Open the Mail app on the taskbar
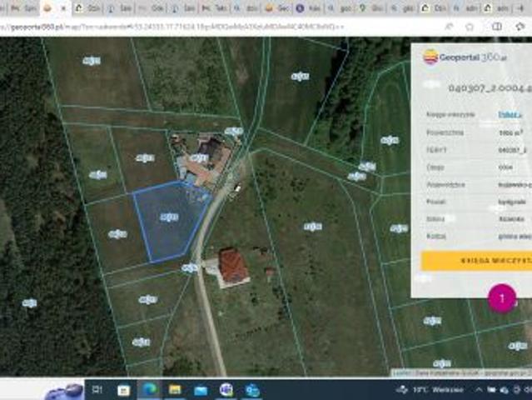Viewport: 532px width, 400px height. point(201,389)
